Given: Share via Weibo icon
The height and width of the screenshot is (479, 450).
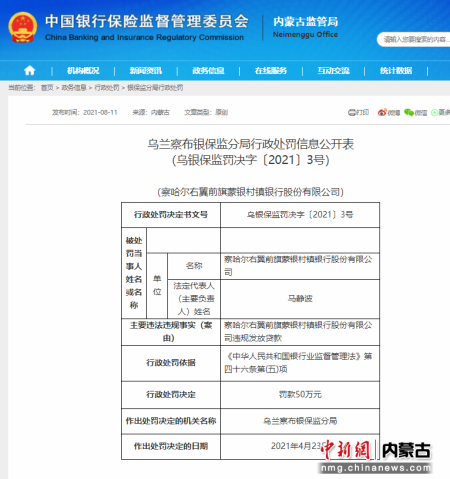Looking at the screenshot, I should point(382,112).
